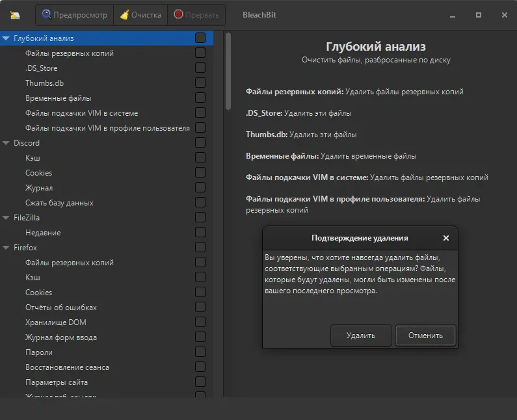Select the Пароли item under Firefox
517x420 pixels.
click(39, 352)
